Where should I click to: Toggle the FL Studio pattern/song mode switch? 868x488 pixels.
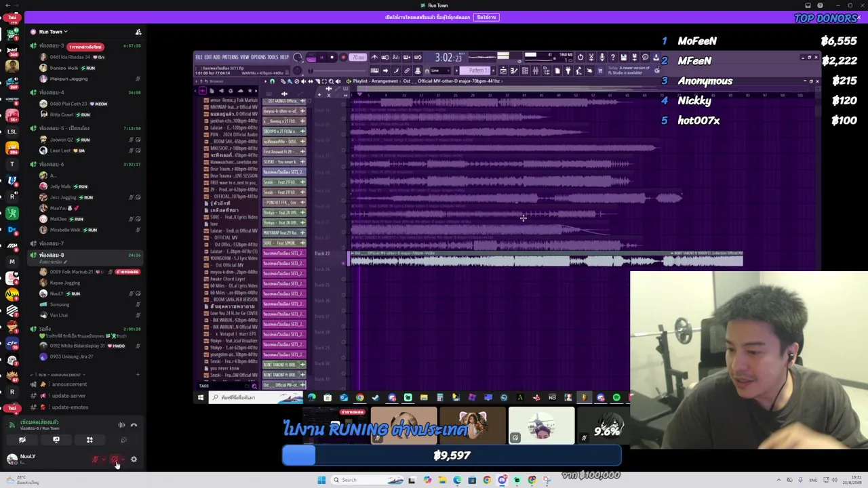pos(311,58)
